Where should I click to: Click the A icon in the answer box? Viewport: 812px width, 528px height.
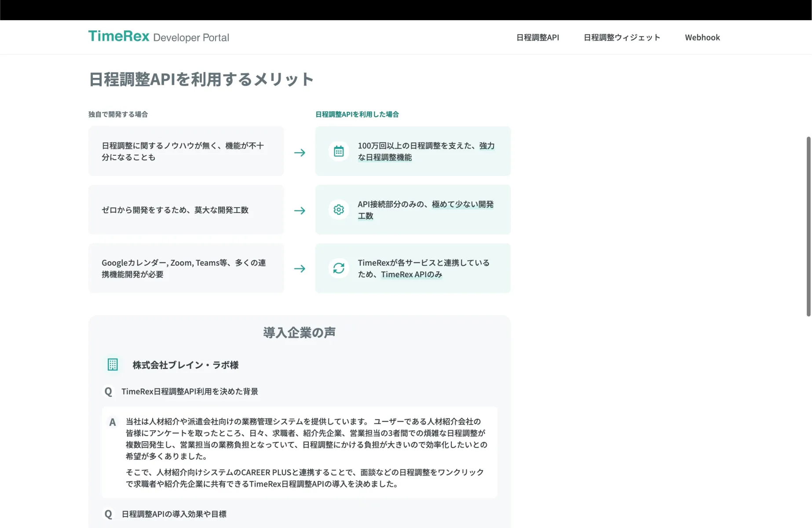113,422
